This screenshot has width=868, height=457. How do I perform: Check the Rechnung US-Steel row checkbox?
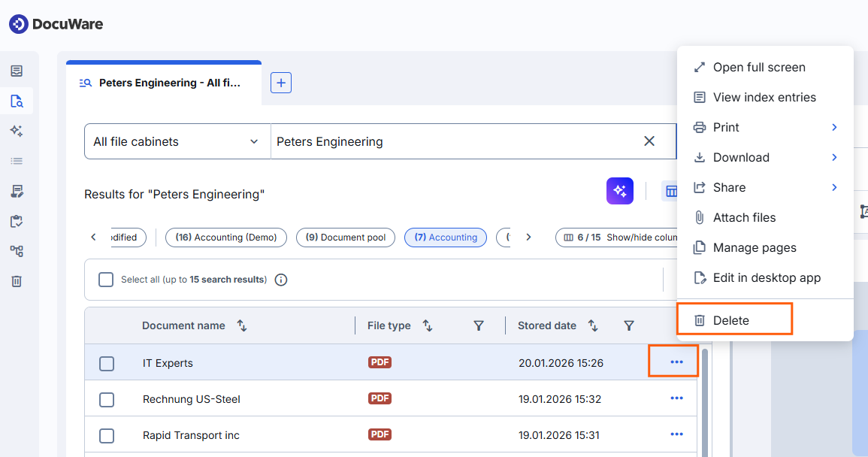click(x=107, y=399)
